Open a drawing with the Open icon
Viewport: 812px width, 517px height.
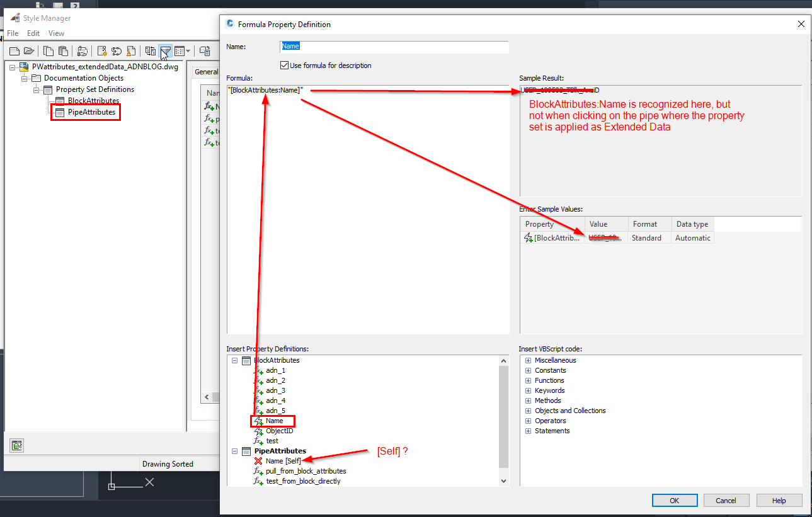[x=30, y=51]
